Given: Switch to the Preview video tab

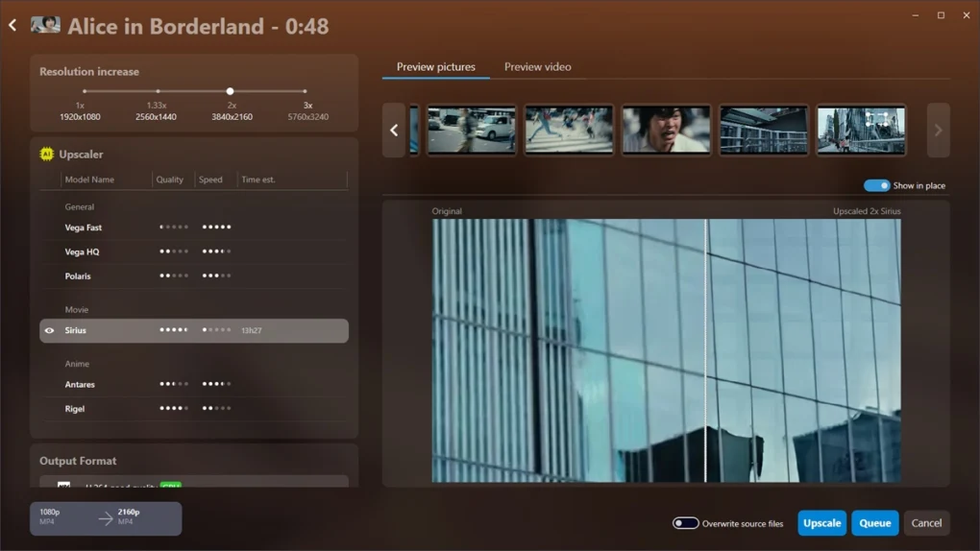Looking at the screenshot, I should coord(537,67).
